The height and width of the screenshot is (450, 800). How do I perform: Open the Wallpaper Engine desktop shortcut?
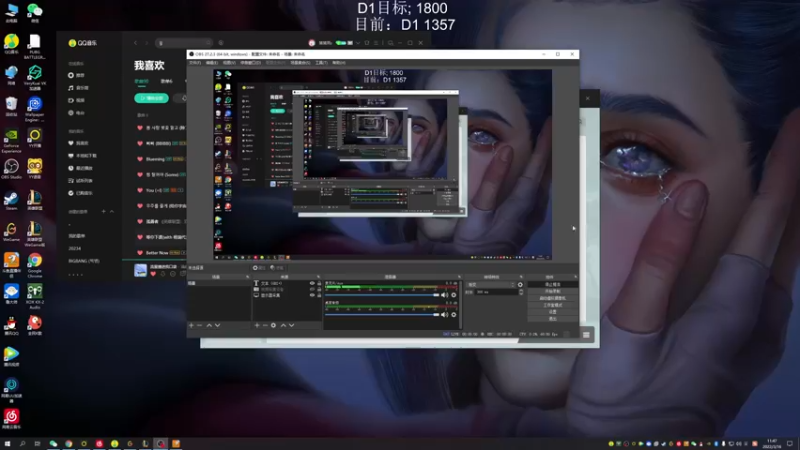coord(34,109)
